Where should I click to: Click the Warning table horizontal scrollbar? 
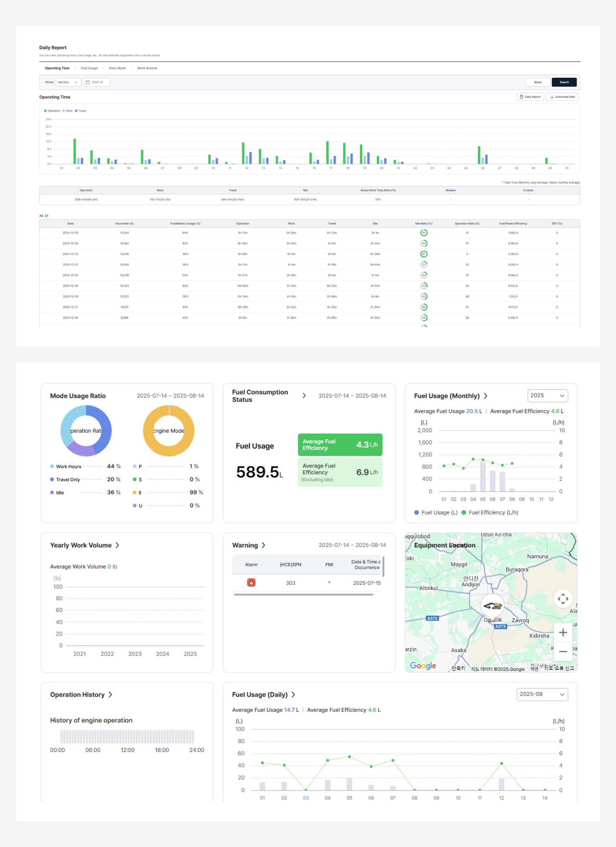303,594
